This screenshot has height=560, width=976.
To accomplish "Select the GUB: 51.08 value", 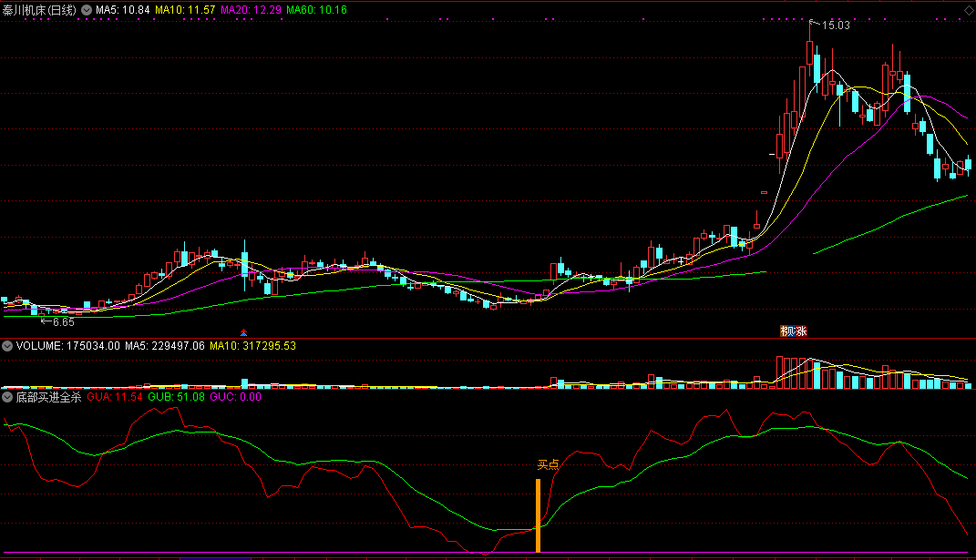I will click(176, 397).
